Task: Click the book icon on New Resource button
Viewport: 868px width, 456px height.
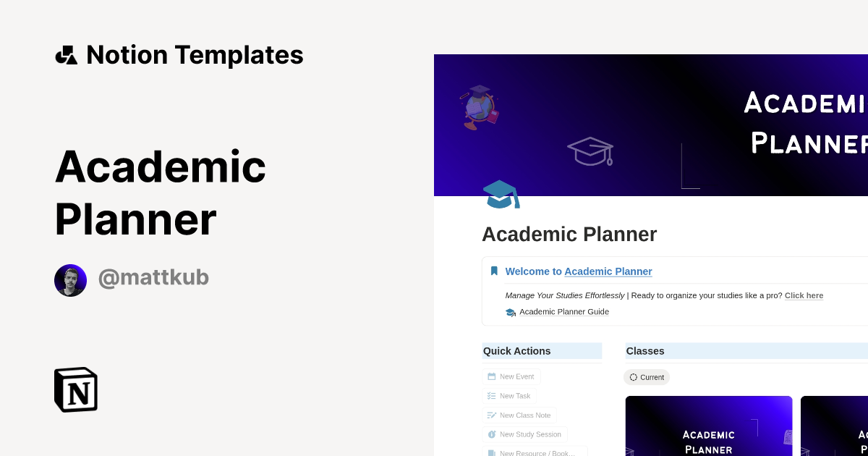Action: tap(491, 452)
